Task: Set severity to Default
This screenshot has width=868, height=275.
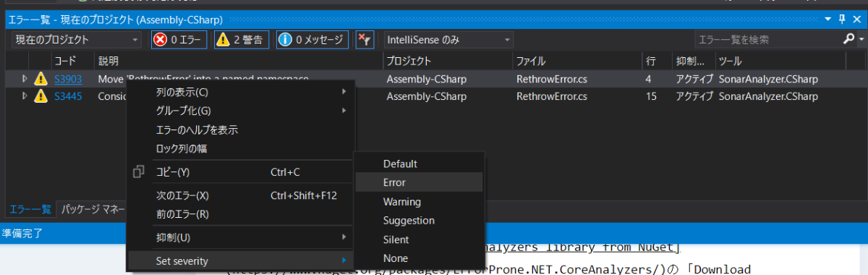Action: [x=419, y=164]
